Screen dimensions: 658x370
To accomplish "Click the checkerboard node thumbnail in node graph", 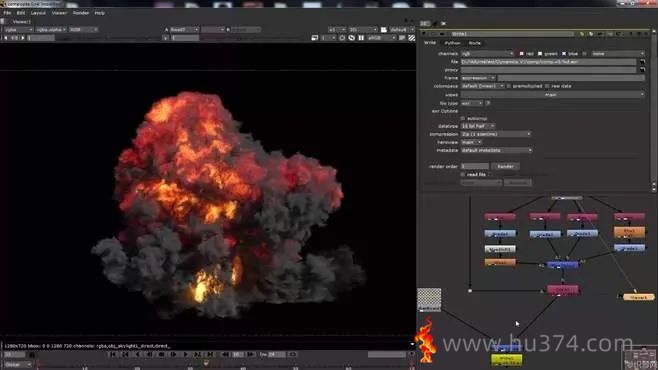I will (429, 300).
